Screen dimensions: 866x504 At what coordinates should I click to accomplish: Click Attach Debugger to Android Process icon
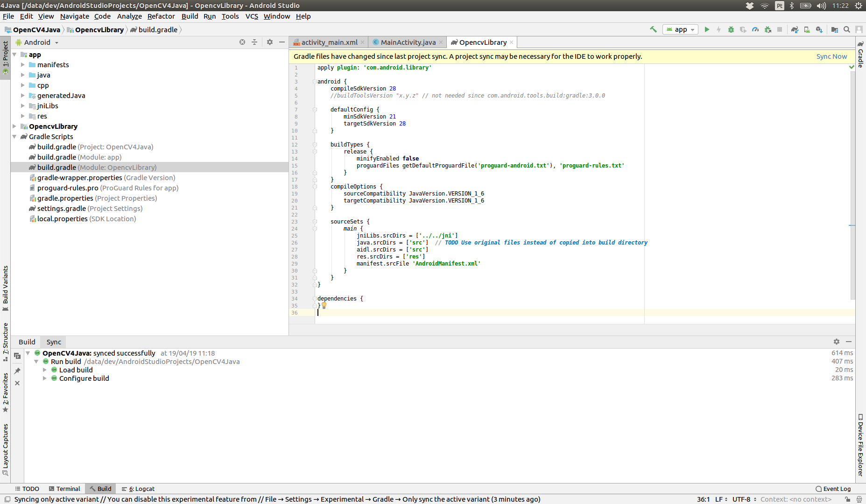coord(767,29)
